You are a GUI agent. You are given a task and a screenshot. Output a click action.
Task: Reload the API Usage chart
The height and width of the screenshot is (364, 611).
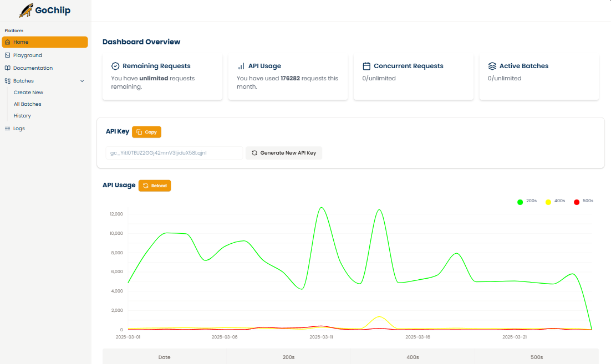(155, 186)
